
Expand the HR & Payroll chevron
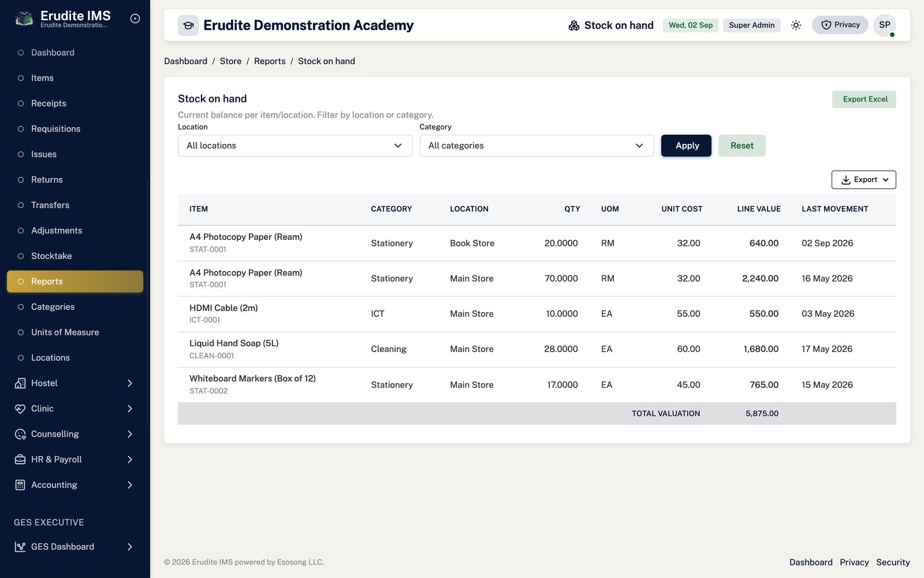(130, 460)
